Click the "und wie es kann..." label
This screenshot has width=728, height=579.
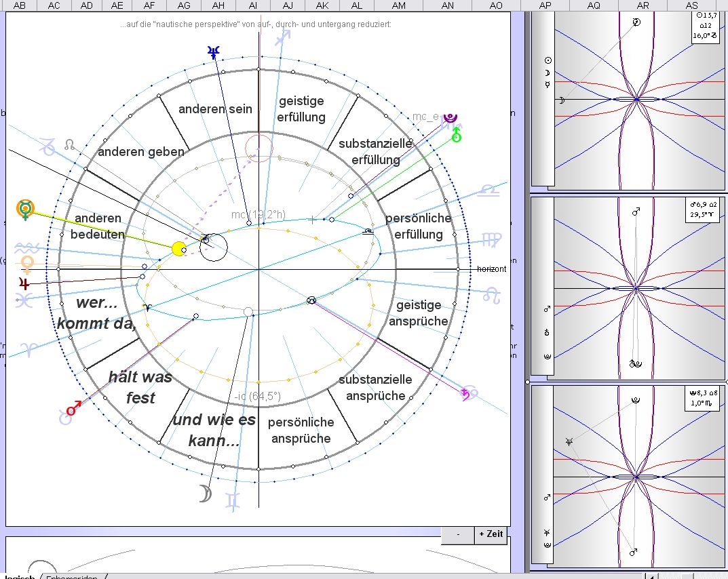[214, 430]
